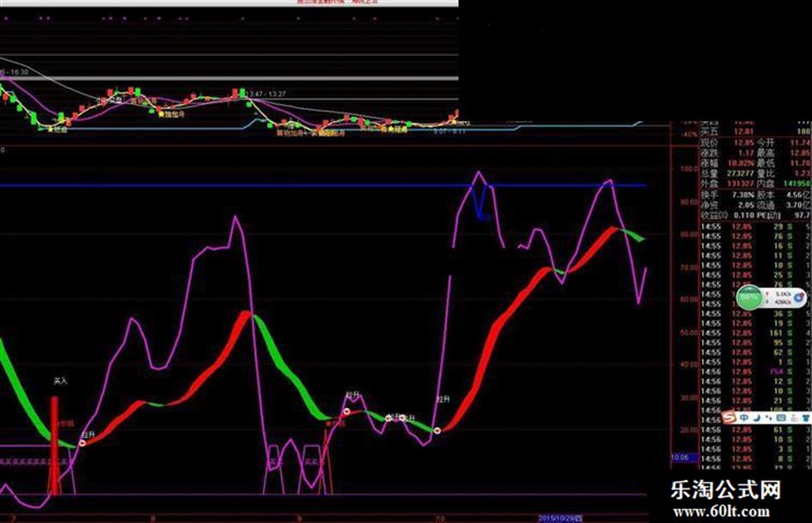The width and height of the screenshot is (812, 523).
Task: Click the 净资 2.05 net asset value
Action: [x=746, y=205]
